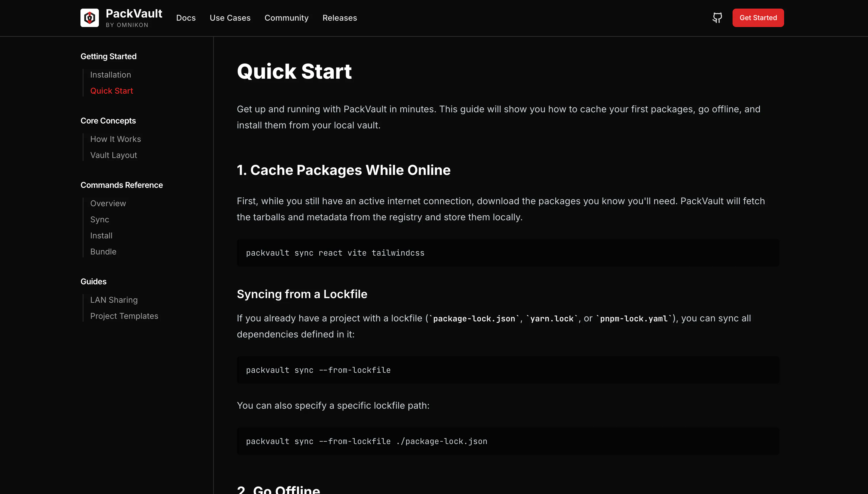Click the Quick Start page title
Viewport: 868px width, 494px height.
pos(294,71)
